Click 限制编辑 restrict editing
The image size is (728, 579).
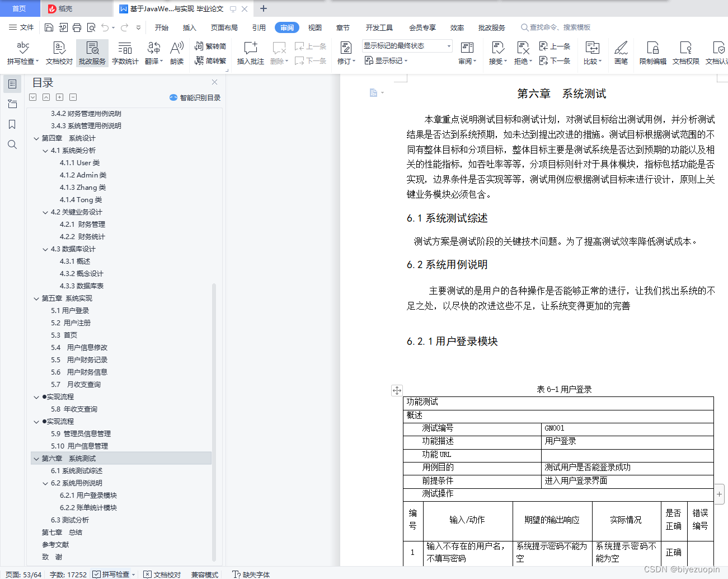652,53
